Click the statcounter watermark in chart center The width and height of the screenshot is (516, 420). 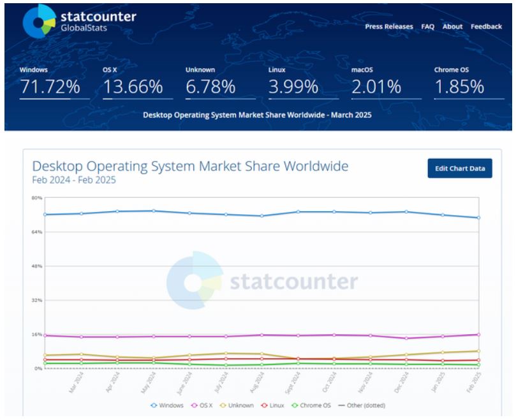(x=262, y=281)
